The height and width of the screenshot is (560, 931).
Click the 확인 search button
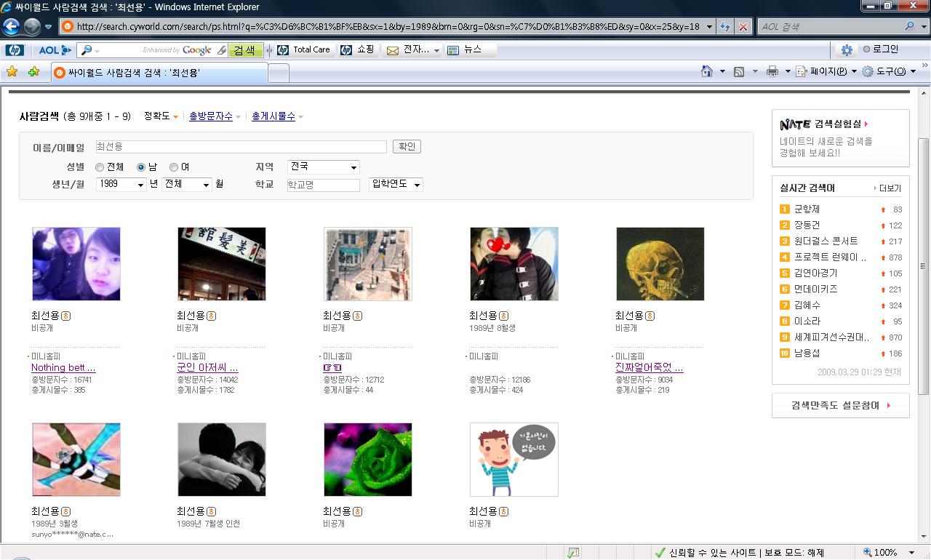407,147
